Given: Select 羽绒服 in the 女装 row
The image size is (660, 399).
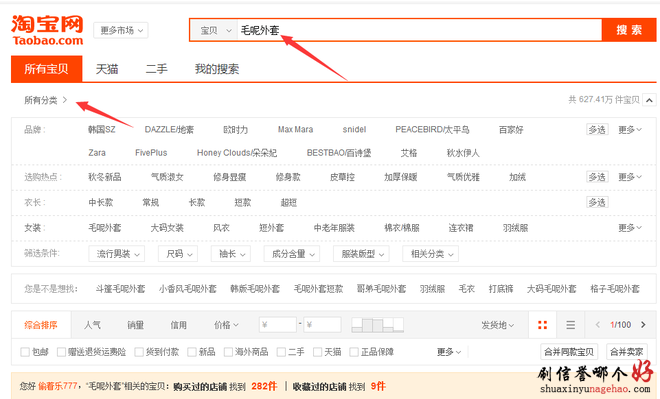Looking at the screenshot, I should (516, 228).
